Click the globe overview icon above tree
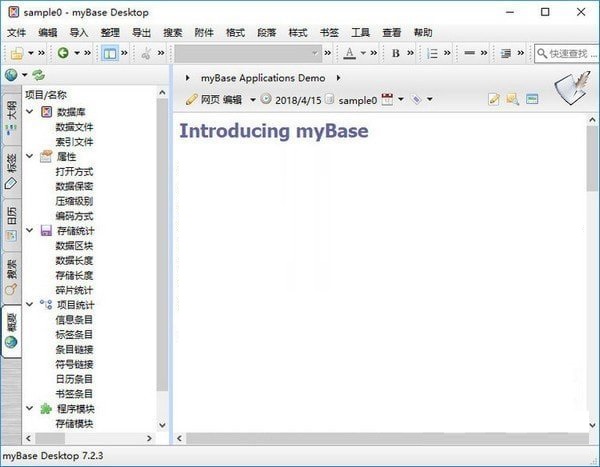This screenshot has width=600, height=467. [x=11, y=75]
